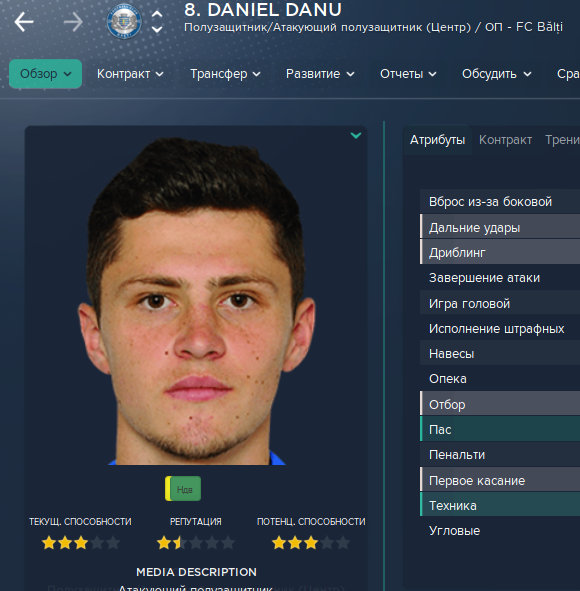The width and height of the screenshot is (580, 591).
Task: Click the green Ндв status badge
Action: (x=183, y=489)
